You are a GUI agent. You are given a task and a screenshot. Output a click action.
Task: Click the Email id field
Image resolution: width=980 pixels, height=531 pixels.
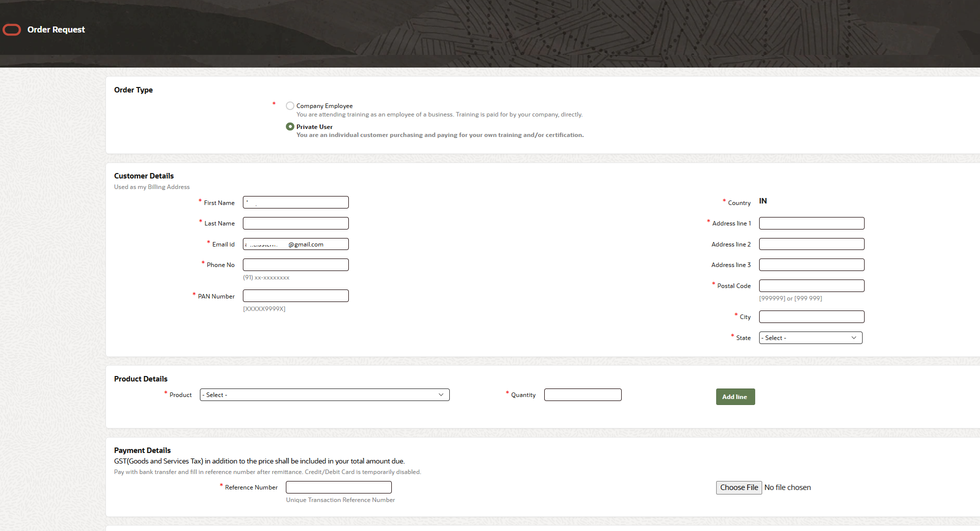coord(295,244)
